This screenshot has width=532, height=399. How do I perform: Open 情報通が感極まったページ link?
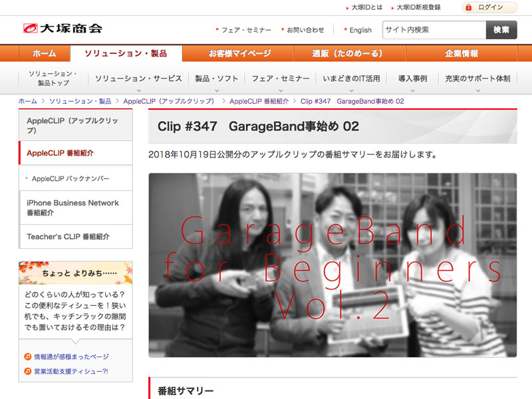pyautogui.click(x=71, y=356)
